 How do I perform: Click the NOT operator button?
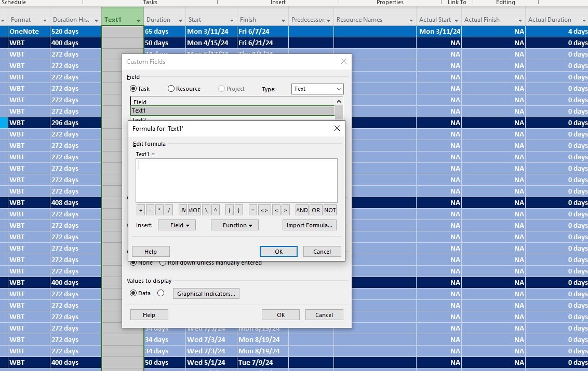tap(330, 210)
